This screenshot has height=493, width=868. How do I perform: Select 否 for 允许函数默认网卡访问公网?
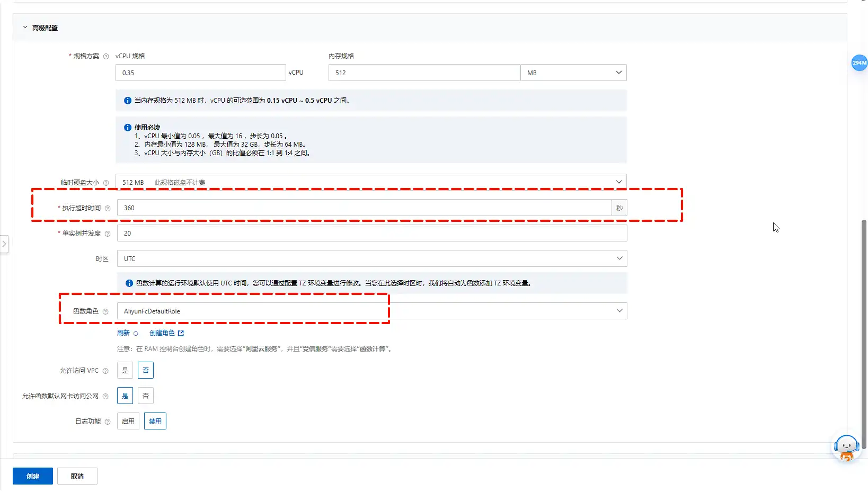coord(146,396)
